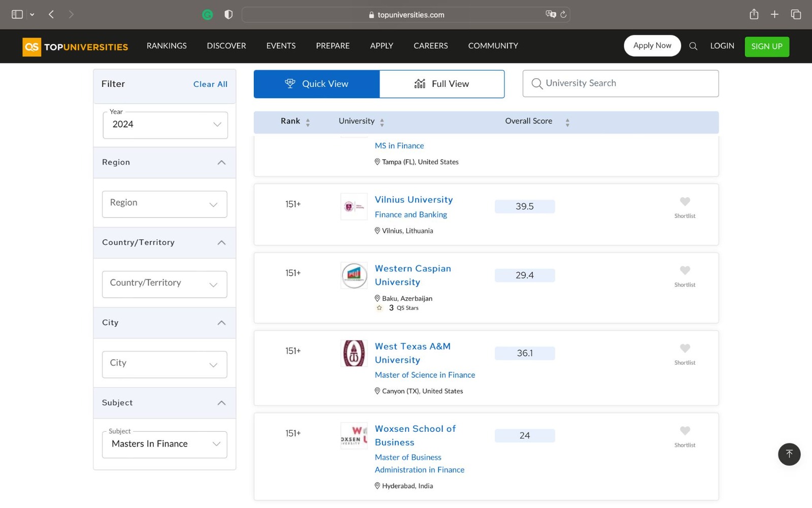Image resolution: width=812 pixels, height=508 pixels.
Task: Open the Safari share menu
Action: (754, 14)
